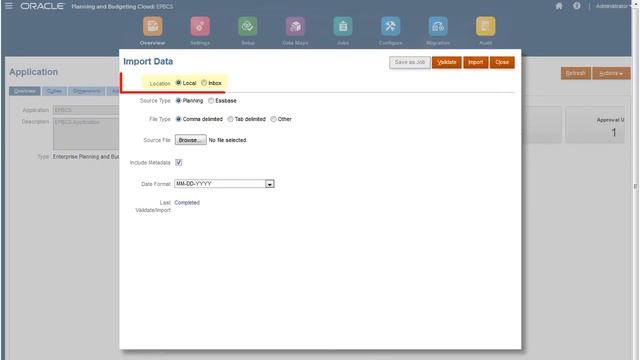The height and width of the screenshot is (360, 640).
Task: Choose Planning source type
Action: (x=178, y=100)
